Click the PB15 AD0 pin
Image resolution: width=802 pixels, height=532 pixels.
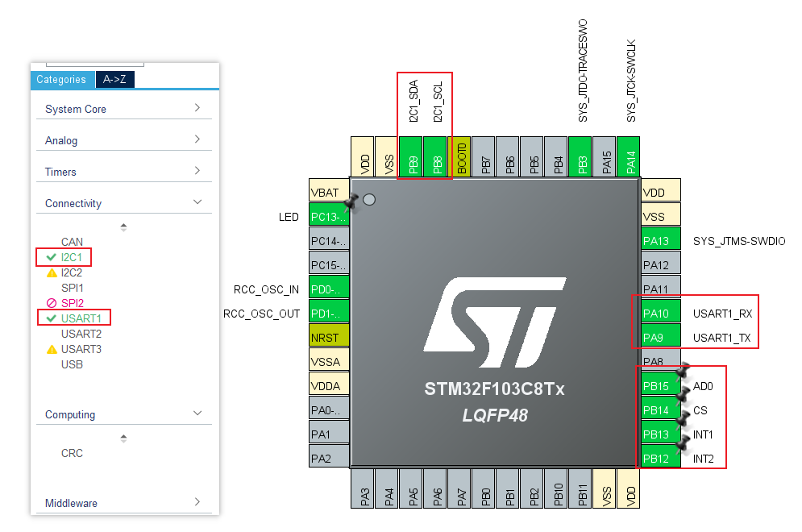(x=661, y=383)
